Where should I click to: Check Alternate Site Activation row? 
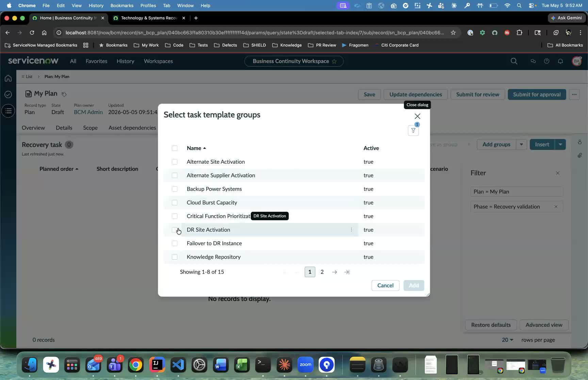point(175,162)
